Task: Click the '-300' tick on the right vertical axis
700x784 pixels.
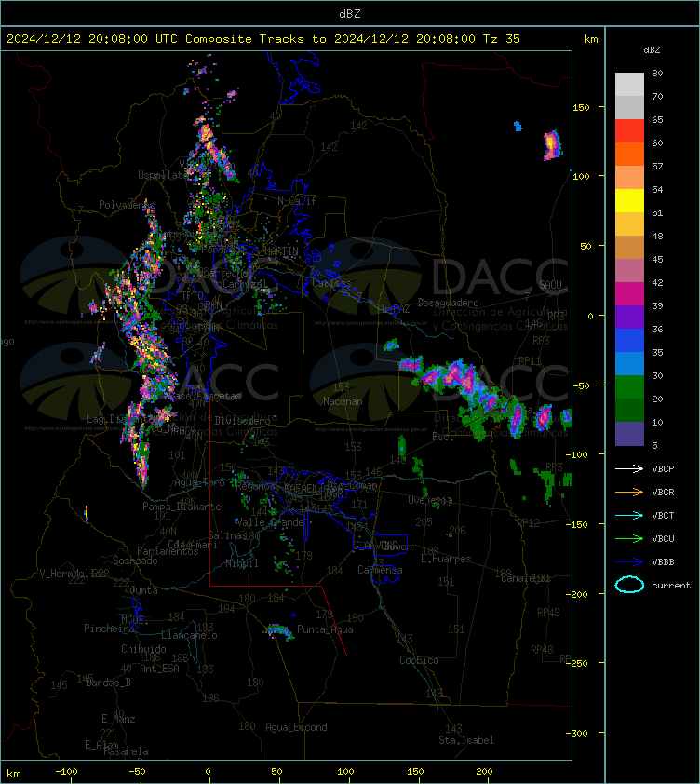Action: tap(577, 733)
